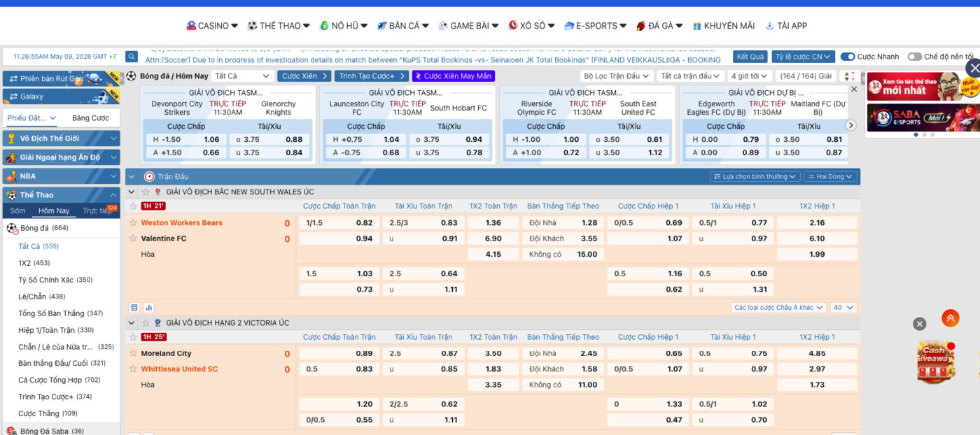Expand Giải Ngoại hạng Ấn Độ section
This screenshot has height=435, width=980.
click(61, 157)
